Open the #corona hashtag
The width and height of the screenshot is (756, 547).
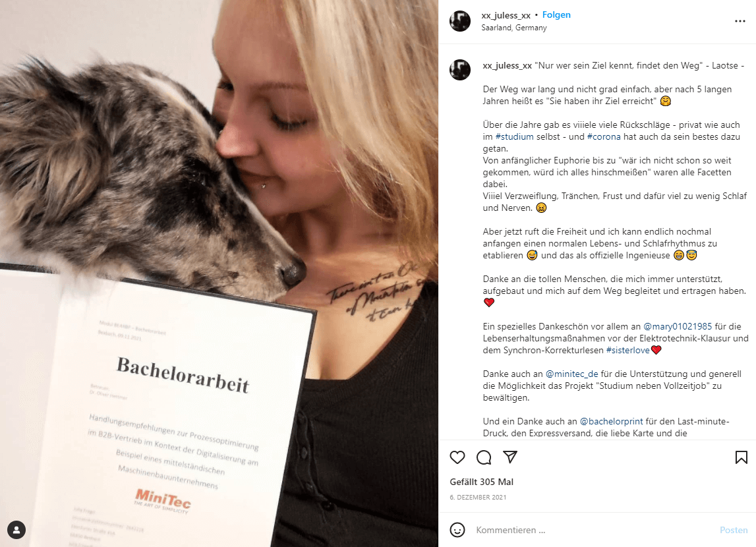click(604, 137)
